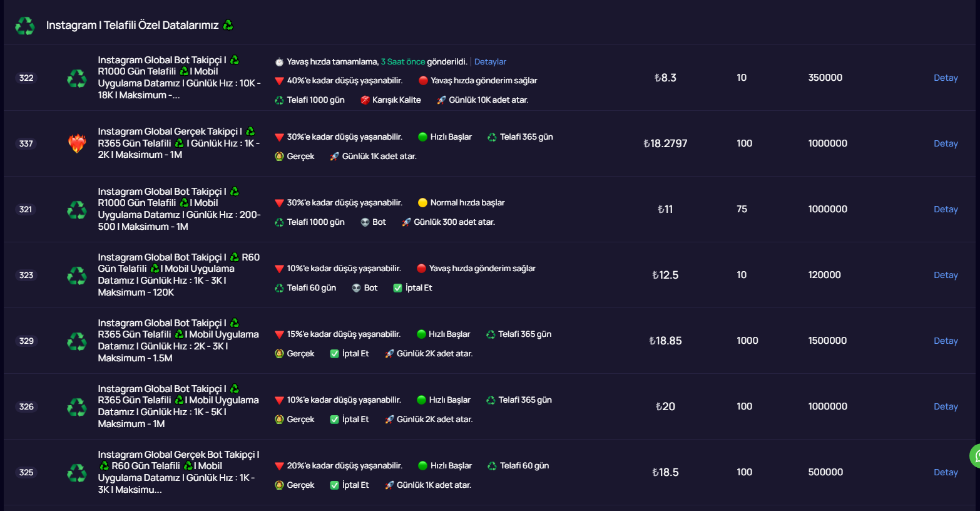Image resolution: width=980 pixels, height=511 pixels.
Task: Click the green WhatsApp chat bubble
Action: pyautogui.click(x=975, y=456)
